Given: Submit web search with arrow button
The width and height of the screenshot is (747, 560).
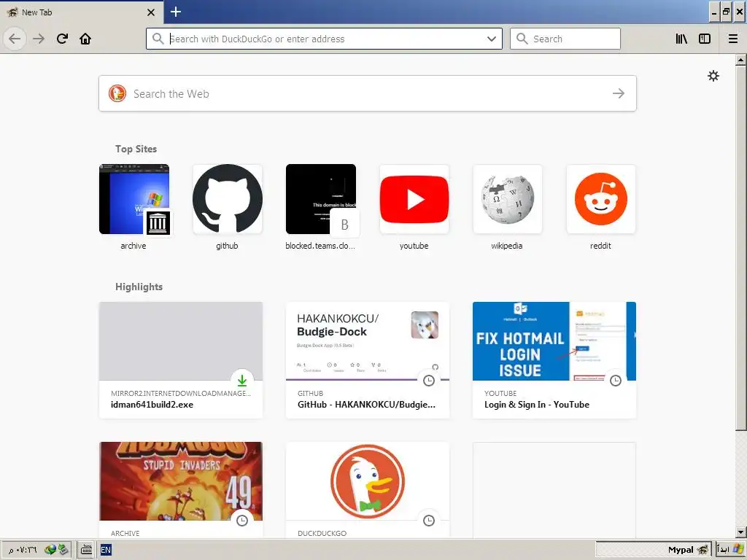Looking at the screenshot, I should point(619,93).
